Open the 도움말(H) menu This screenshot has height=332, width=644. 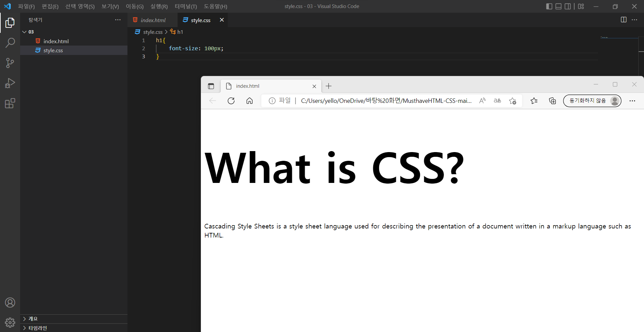click(x=215, y=6)
